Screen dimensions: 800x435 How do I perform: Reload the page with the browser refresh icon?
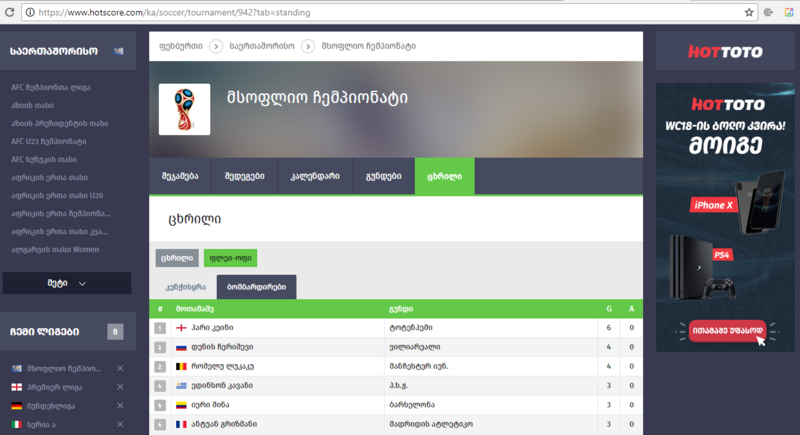(9, 12)
